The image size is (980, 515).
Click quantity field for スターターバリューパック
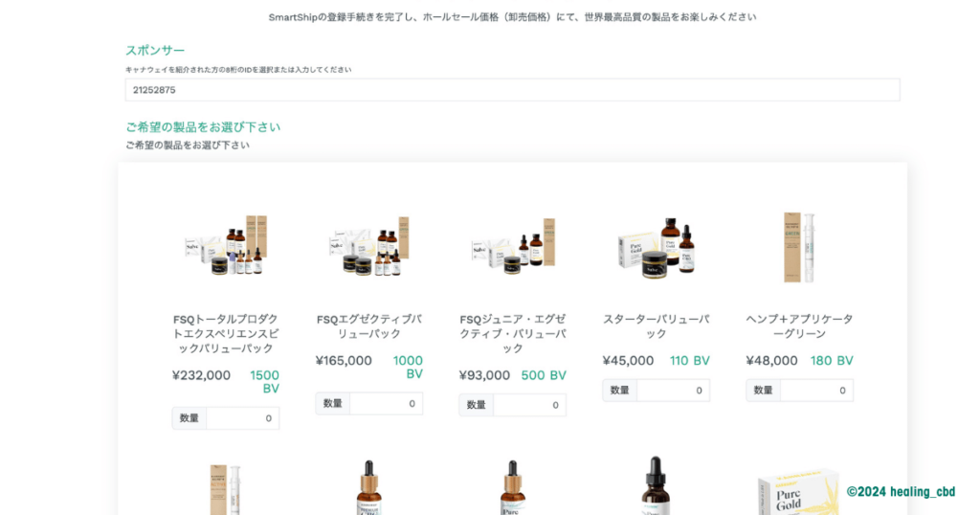673,391
